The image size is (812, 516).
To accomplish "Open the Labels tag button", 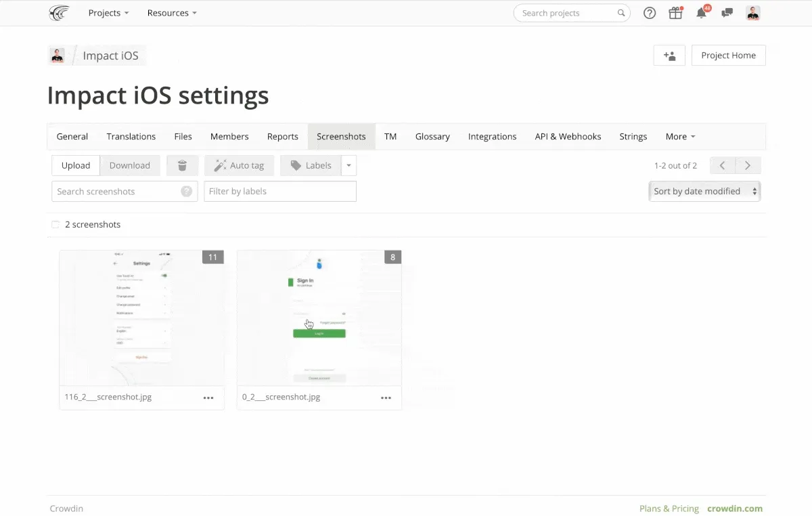I will pyautogui.click(x=310, y=165).
